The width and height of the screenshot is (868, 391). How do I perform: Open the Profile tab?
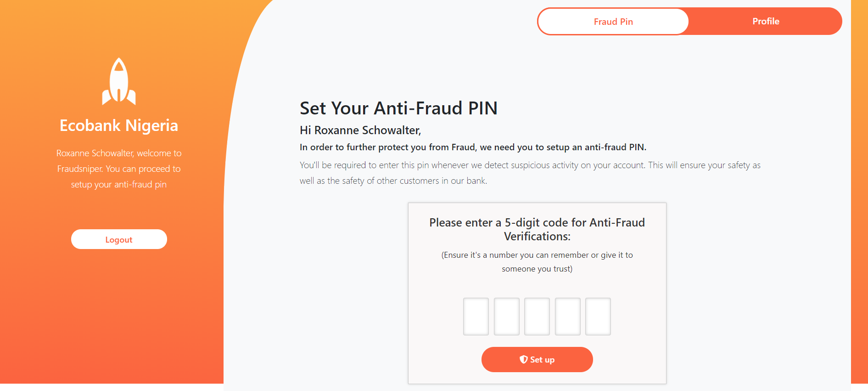click(765, 21)
